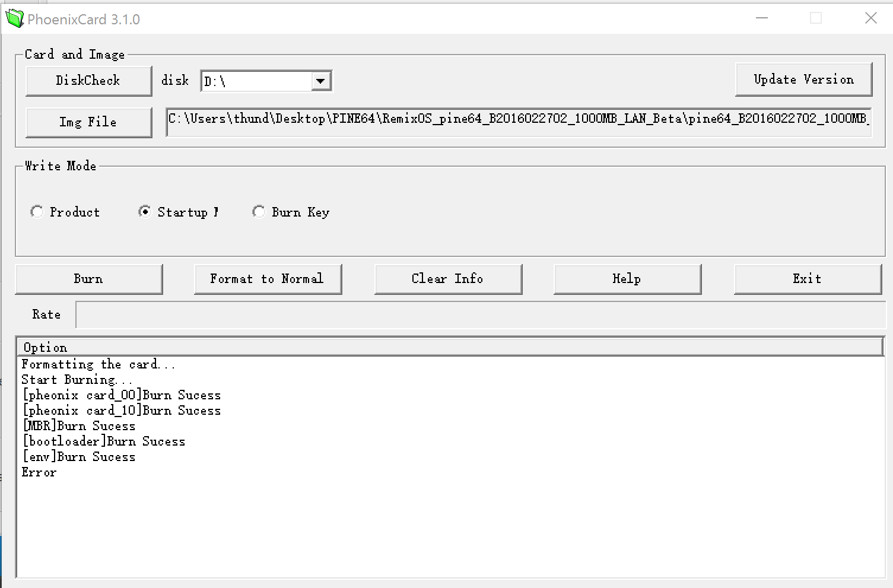Minimize the PhoenixCard window
The height and width of the screenshot is (588, 893).
click(x=762, y=18)
